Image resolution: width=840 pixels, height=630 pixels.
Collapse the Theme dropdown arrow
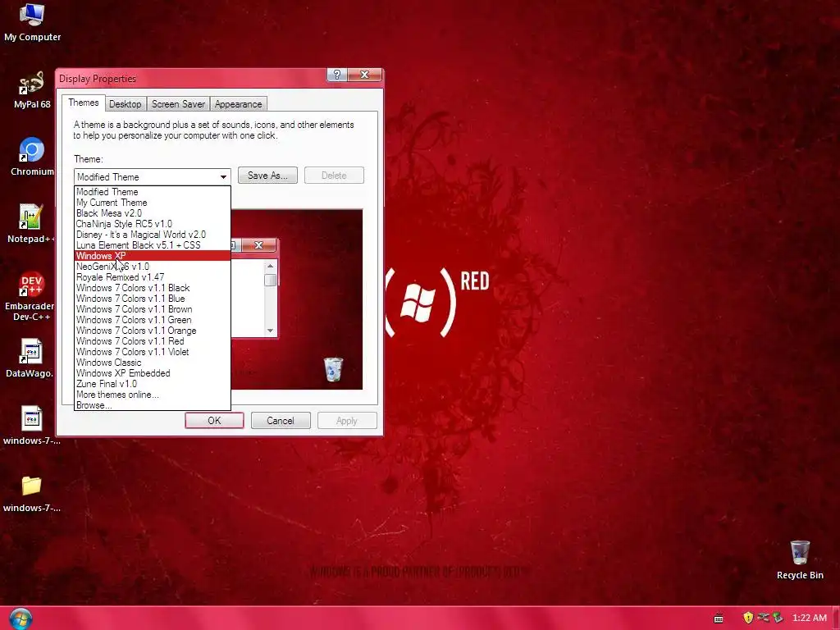point(223,177)
